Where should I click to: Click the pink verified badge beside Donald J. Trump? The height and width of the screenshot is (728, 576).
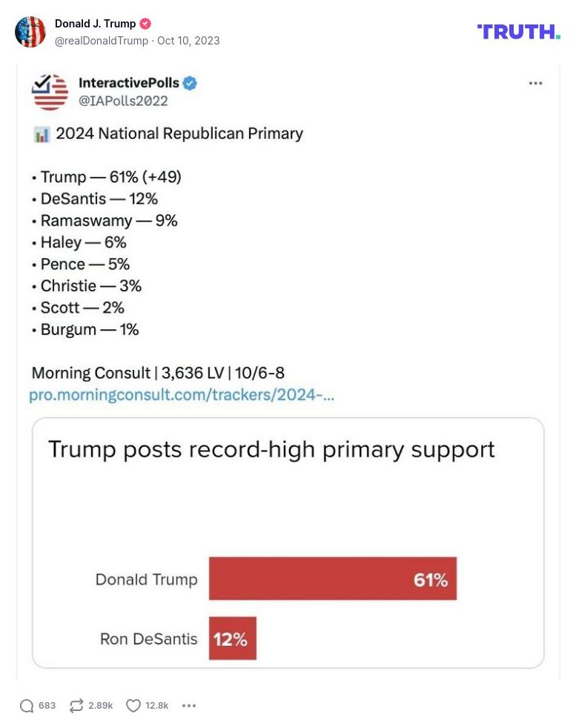coord(146,23)
